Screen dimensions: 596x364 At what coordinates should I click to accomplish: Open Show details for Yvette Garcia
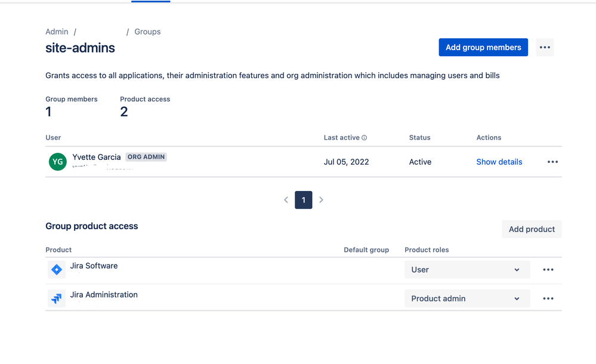[x=499, y=162]
